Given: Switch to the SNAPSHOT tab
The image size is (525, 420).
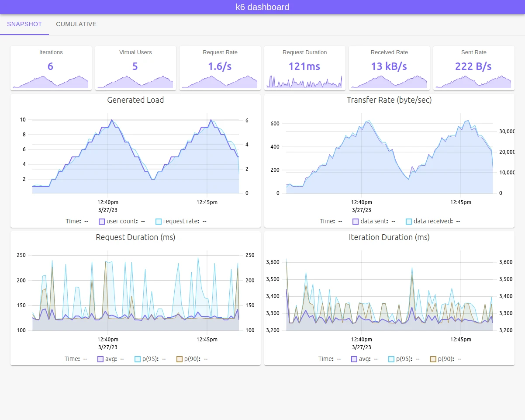Looking at the screenshot, I should 24,24.
